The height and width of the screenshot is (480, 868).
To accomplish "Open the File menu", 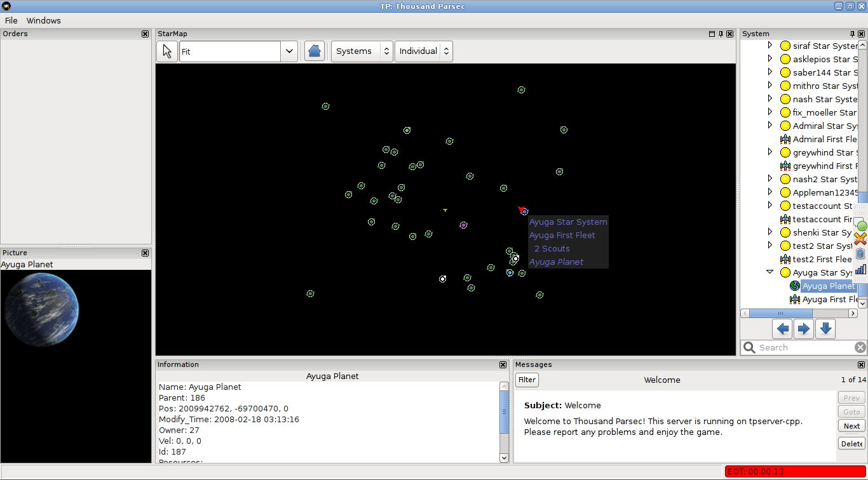I will point(11,20).
